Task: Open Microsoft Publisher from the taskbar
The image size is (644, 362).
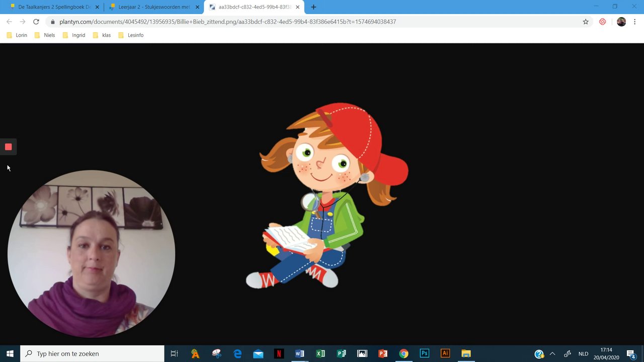Action: (341, 353)
